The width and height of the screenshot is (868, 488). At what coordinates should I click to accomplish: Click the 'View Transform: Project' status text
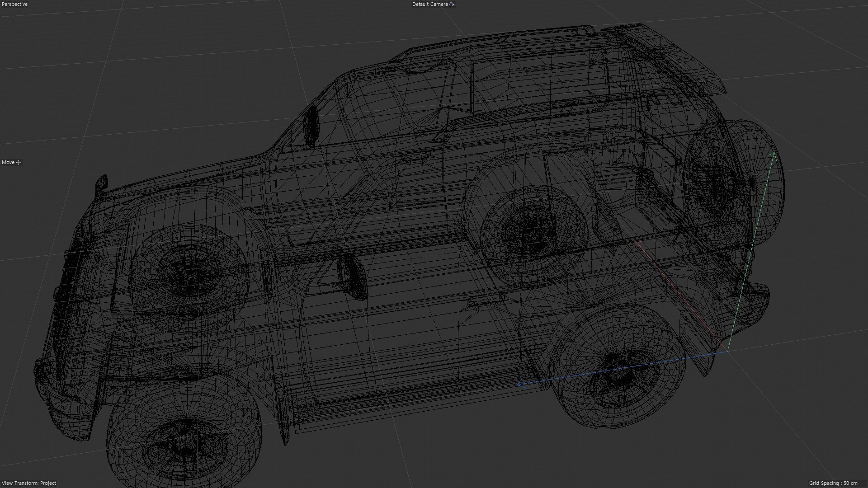pos(29,483)
